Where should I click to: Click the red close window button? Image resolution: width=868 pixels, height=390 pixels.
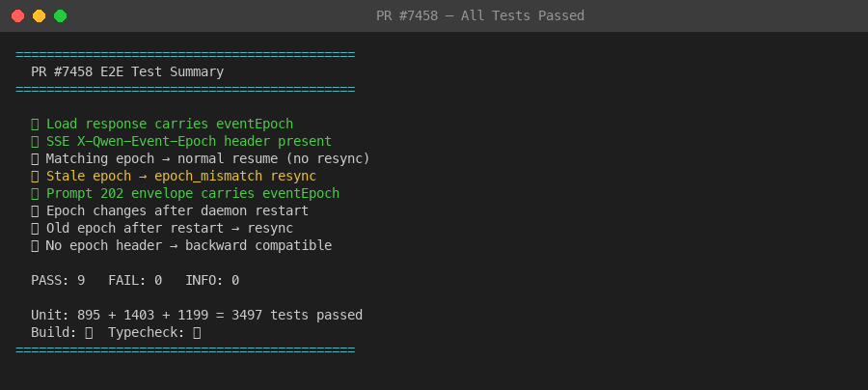tap(17, 16)
